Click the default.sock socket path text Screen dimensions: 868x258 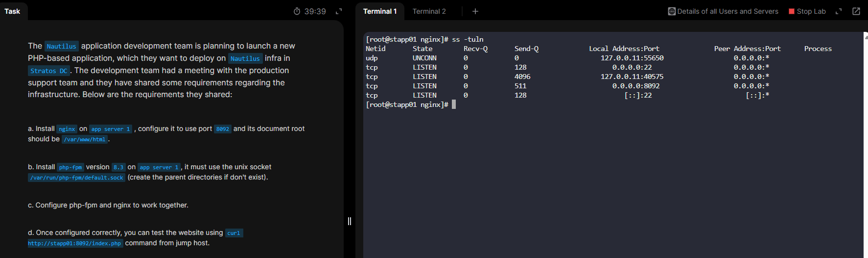[x=76, y=178]
